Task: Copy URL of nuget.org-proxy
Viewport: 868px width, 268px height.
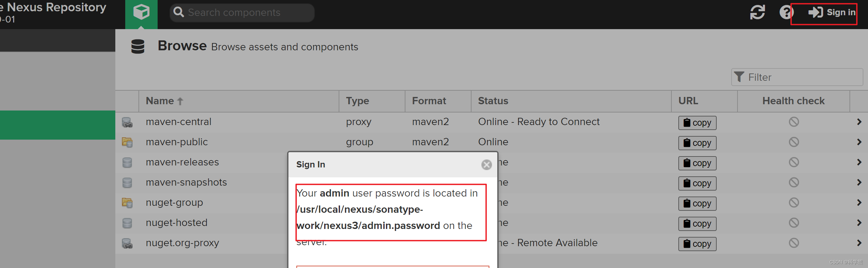Action: [x=697, y=244]
